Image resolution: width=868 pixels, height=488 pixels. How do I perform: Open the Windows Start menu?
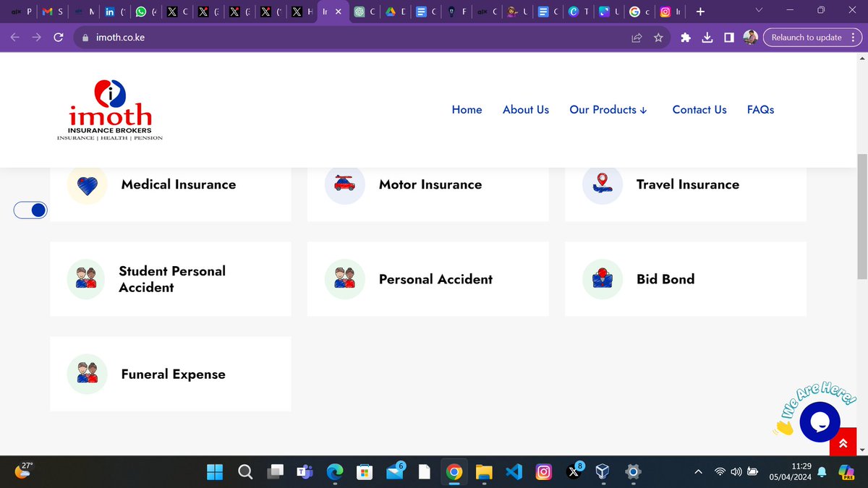pos(215,472)
